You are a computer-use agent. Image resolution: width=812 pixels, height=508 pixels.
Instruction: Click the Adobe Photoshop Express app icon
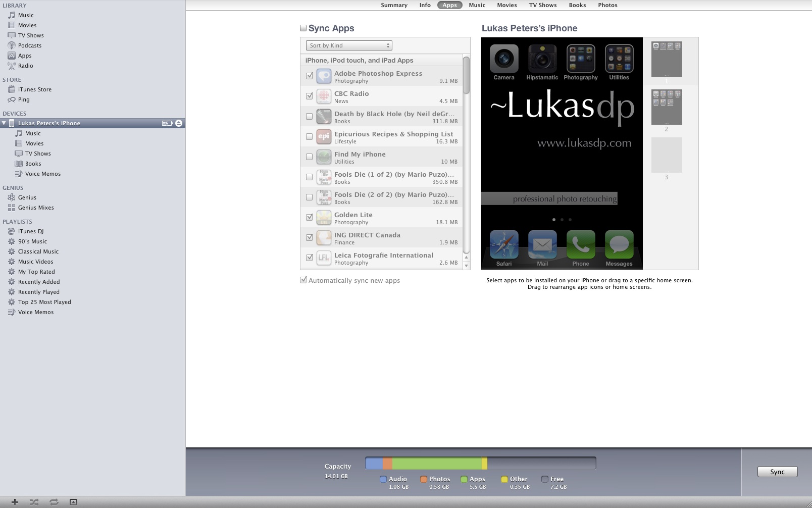[324, 76]
